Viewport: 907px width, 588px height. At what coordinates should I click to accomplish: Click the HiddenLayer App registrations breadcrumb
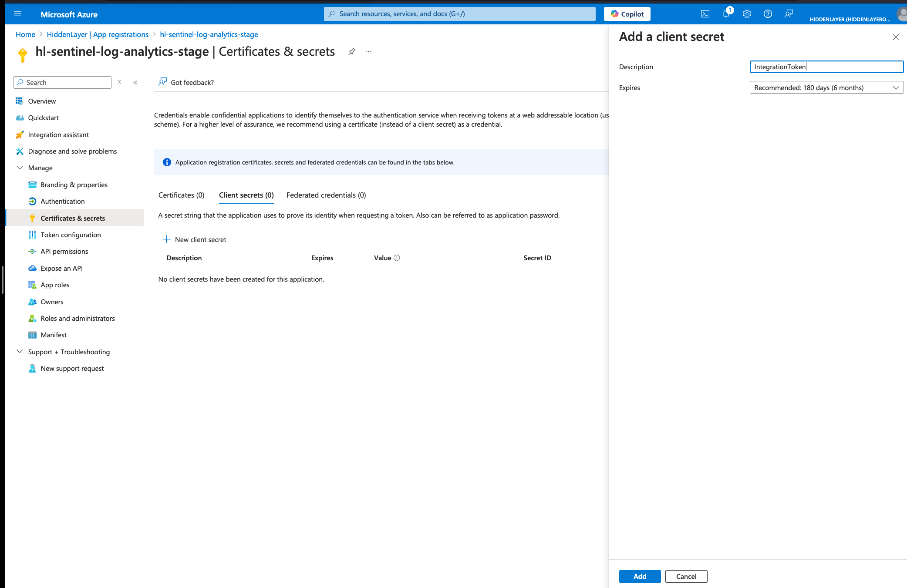pos(98,34)
